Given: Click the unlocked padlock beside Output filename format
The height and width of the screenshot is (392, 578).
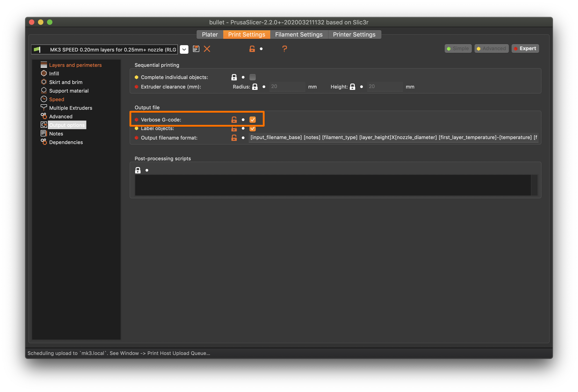Looking at the screenshot, I should pos(234,138).
